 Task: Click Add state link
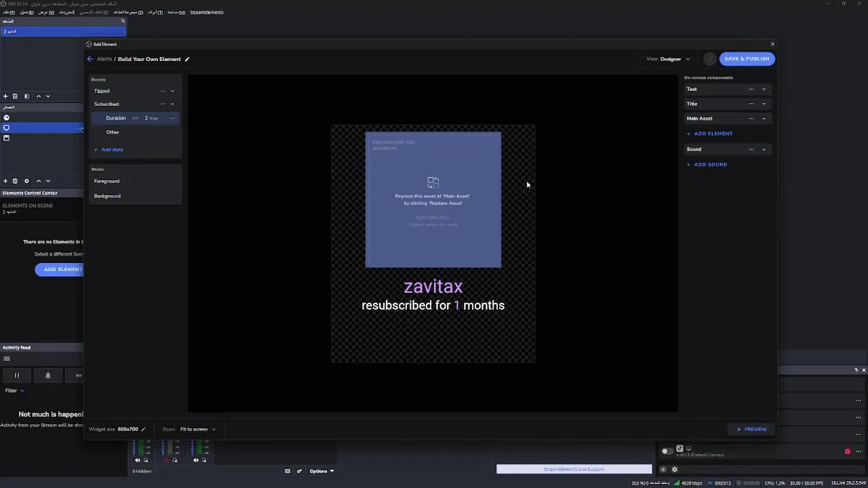point(108,150)
